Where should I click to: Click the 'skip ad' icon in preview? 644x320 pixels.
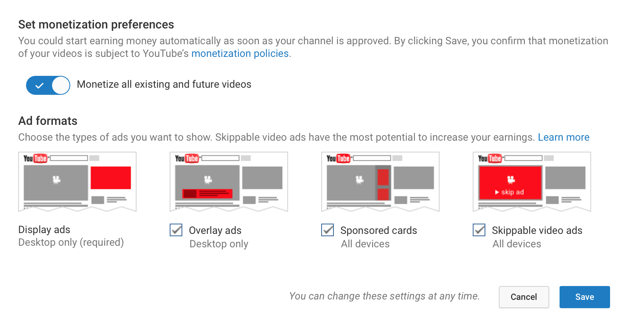[x=509, y=192]
